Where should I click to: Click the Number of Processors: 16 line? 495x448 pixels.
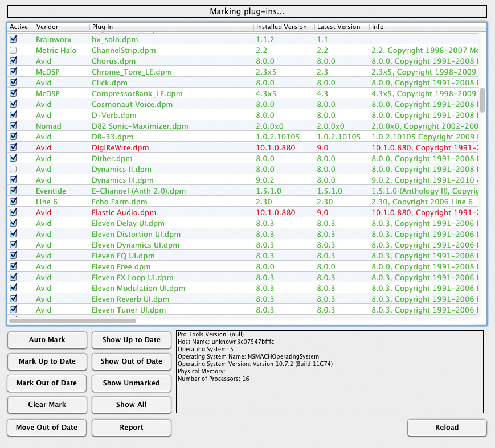click(x=214, y=379)
